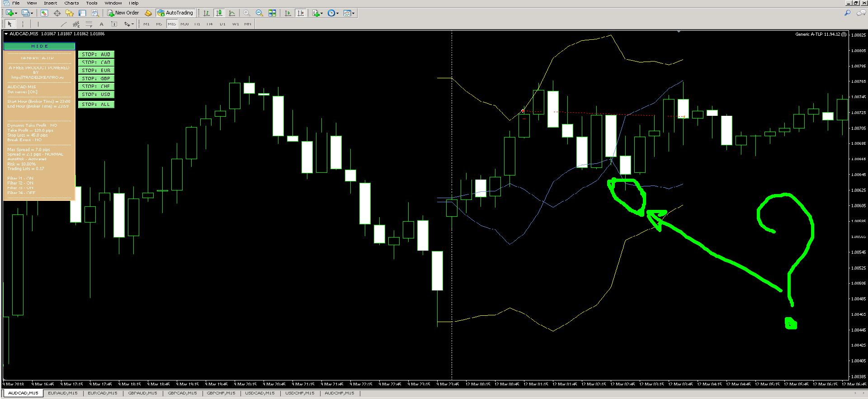The height and width of the screenshot is (399, 868).
Task: Zoom in on the chart
Action: pyautogui.click(x=246, y=13)
